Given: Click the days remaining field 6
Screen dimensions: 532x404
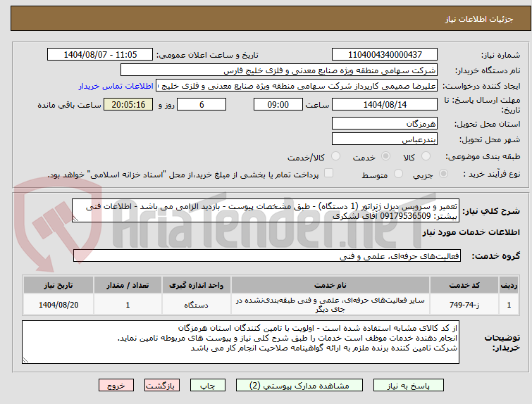Looking at the screenshot, I should click(202, 104).
